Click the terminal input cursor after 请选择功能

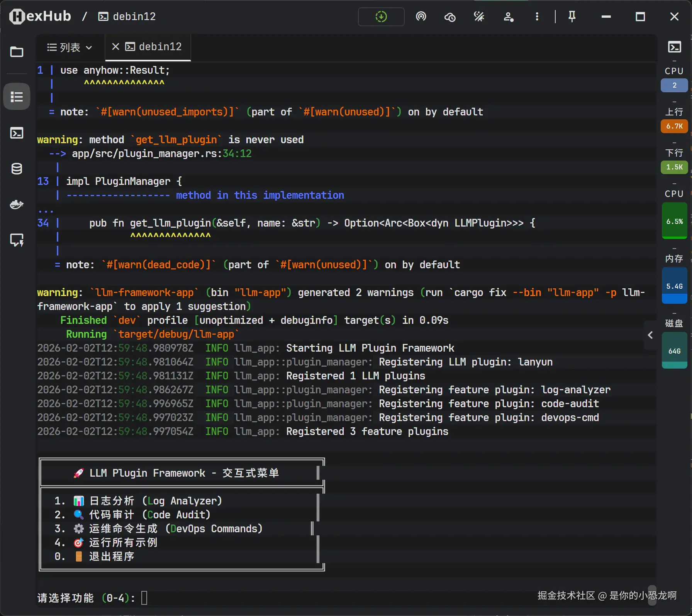tap(144, 598)
